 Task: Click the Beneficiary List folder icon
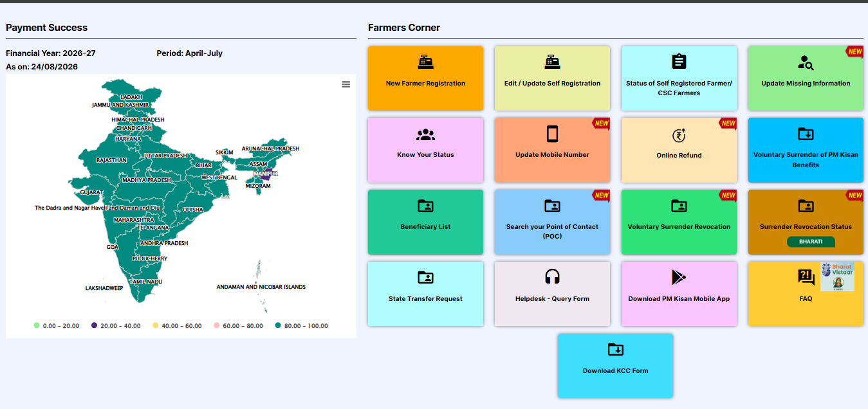tap(425, 206)
